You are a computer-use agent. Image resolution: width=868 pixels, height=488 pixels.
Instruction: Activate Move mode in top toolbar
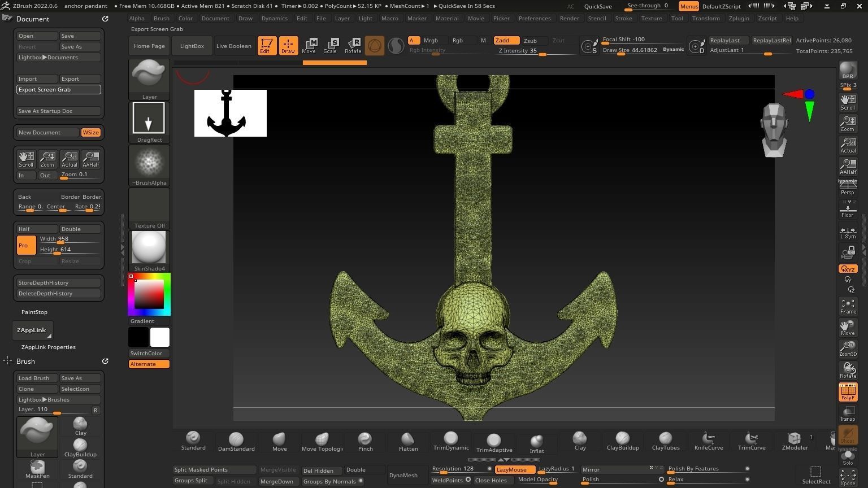pyautogui.click(x=309, y=46)
